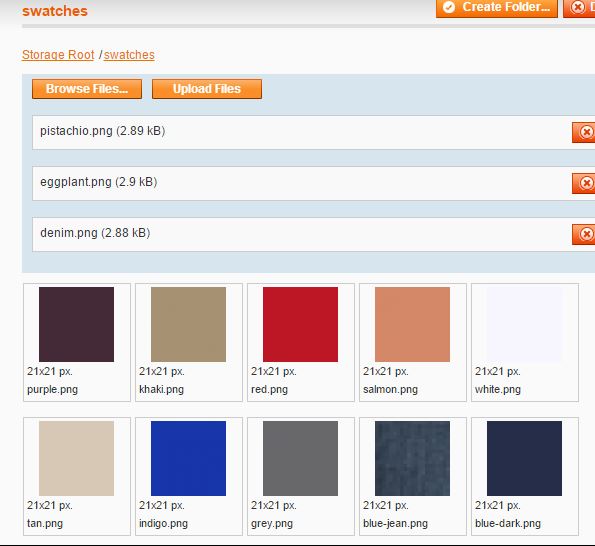The height and width of the screenshot is (546, 595).
Task: Click the eggplant.png (2.9 kB) queue entry text
Action: 99,182
